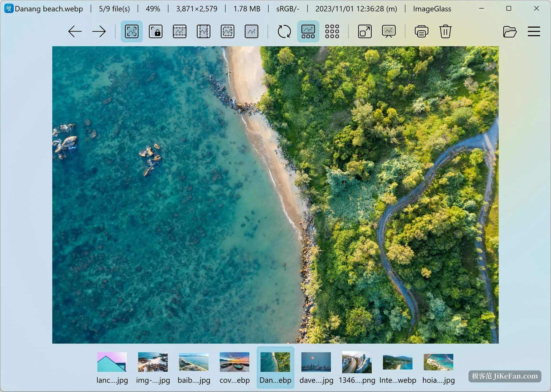Select the dave....jpg thumbnail
Viewport: 551px width, 392px height.
tap(316, 368)
